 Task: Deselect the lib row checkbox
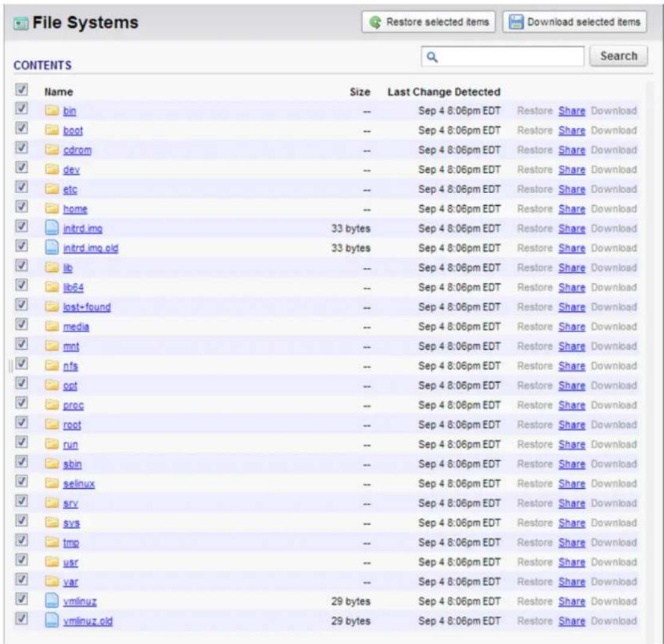(22, 265)
